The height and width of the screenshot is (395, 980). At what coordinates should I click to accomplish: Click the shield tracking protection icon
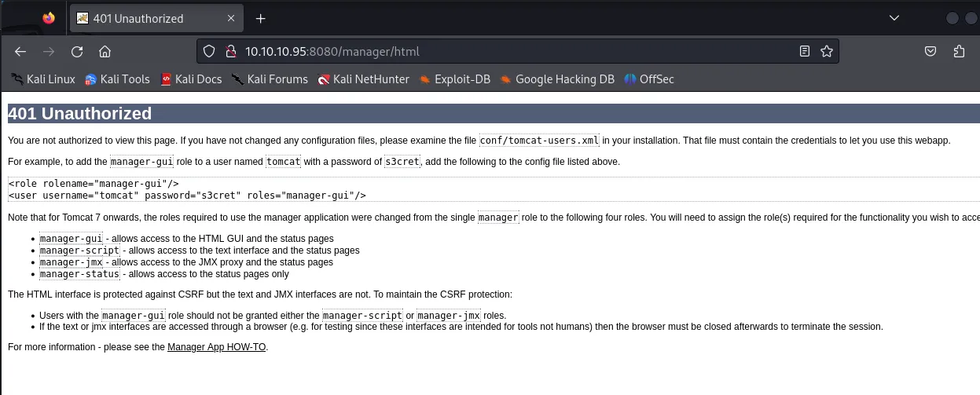point(209,51)
